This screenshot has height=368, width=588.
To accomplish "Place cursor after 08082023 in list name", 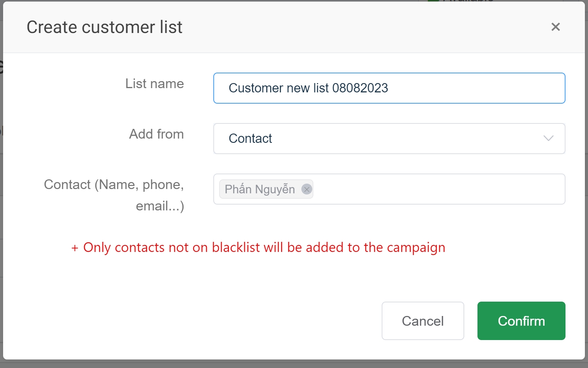I will tap(389, 88).
